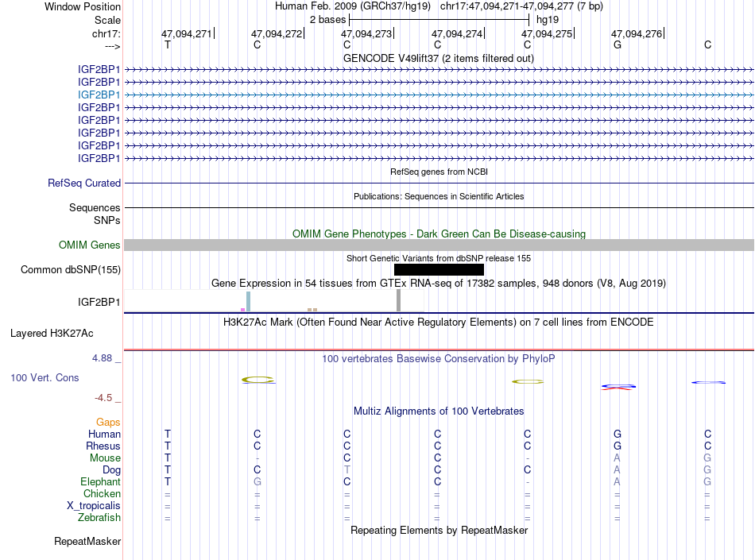Image resolution: width=755 pixels, height=560 pixels.
Task: Open the GENCODE V49lift37 track title
Action: click(439, 58)
